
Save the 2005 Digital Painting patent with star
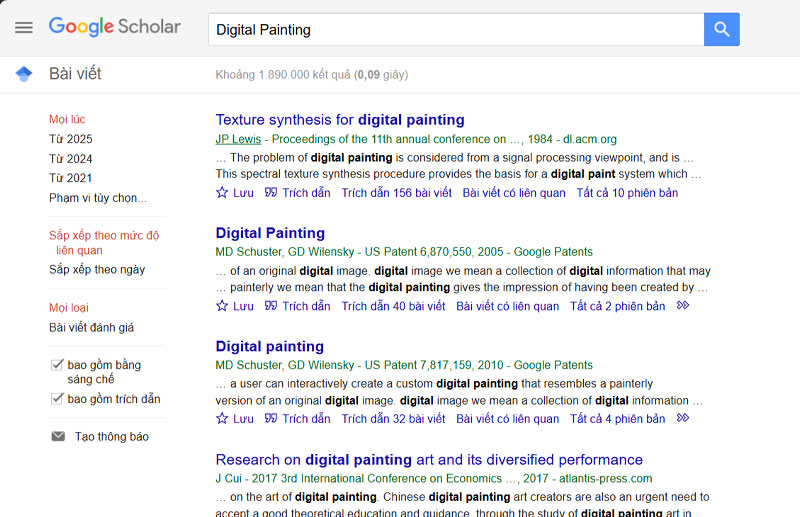[223, 306]
